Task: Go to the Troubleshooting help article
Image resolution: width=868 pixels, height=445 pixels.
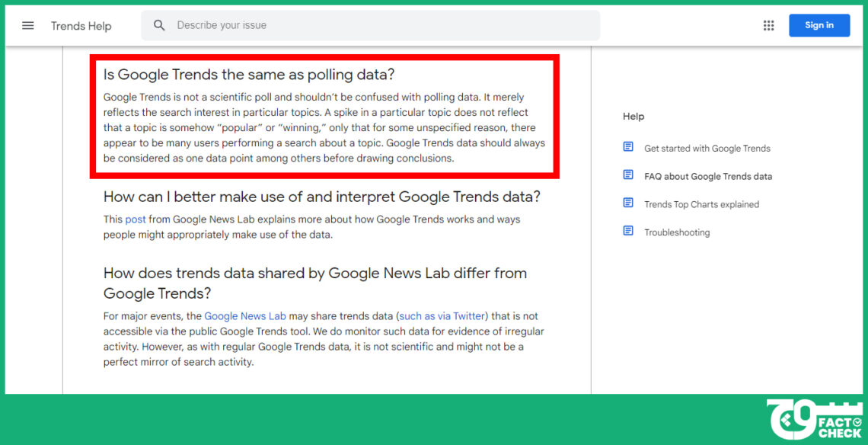Action: pos(676,232)
